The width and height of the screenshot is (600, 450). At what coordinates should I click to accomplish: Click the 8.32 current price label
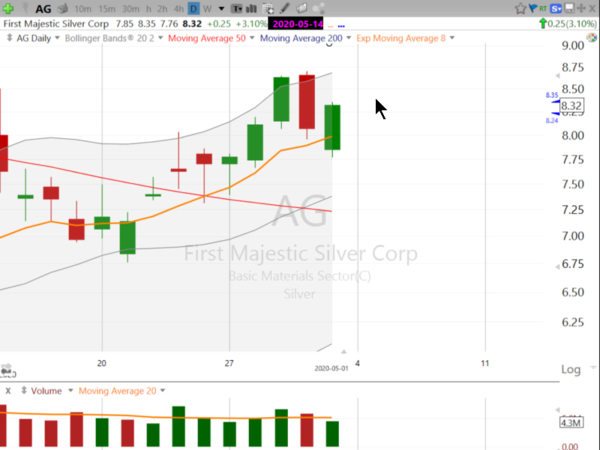[571, 105]
